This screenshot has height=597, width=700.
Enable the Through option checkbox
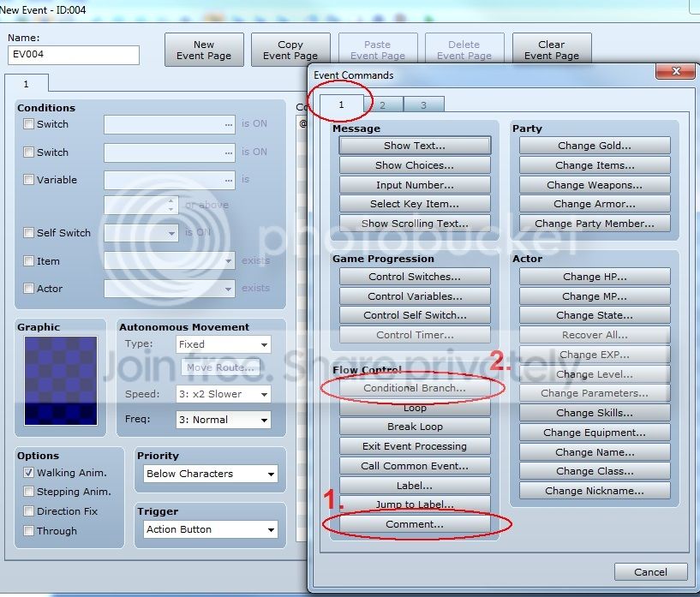point(28,530)
